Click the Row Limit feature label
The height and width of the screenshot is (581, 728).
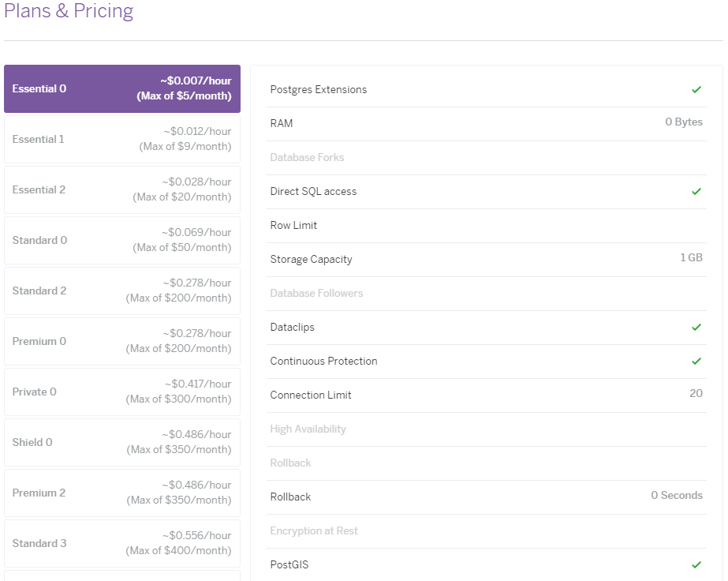pos(293,226)
